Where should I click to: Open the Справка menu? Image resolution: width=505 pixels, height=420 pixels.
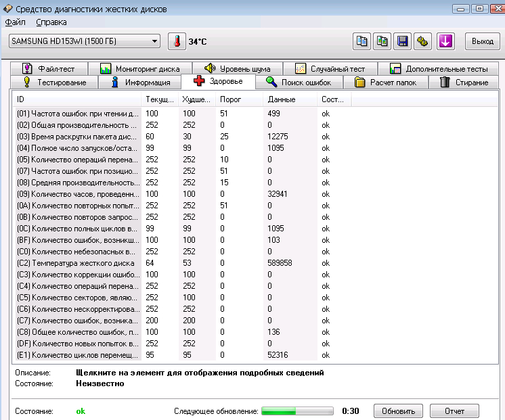coord(51,22)
